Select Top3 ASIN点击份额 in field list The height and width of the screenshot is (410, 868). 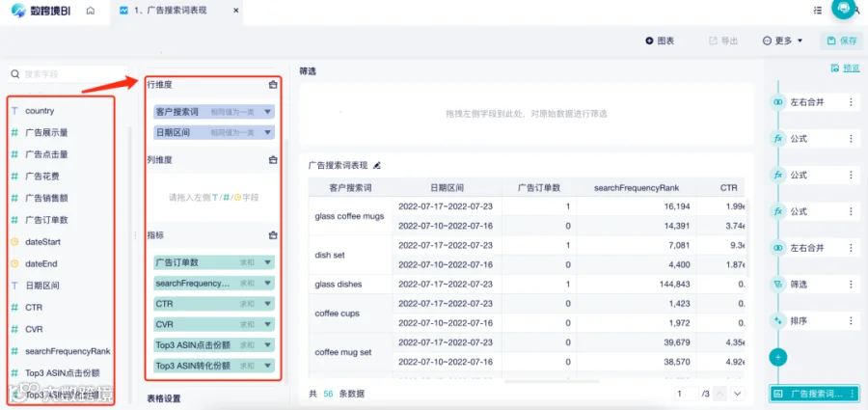[x=62, y=373]
